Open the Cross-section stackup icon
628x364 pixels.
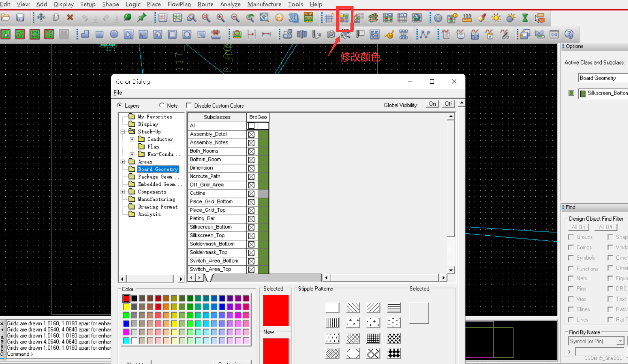pyautogui.click(x=373, y=18)
